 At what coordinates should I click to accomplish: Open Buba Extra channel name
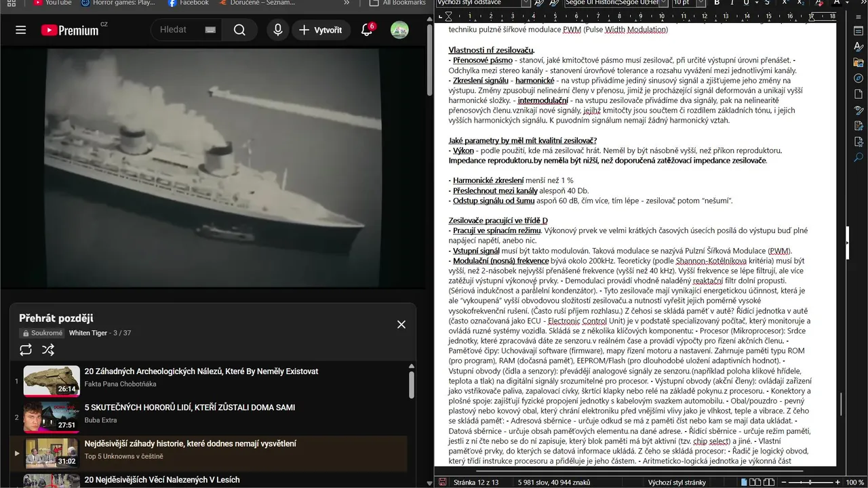point(100,420)
